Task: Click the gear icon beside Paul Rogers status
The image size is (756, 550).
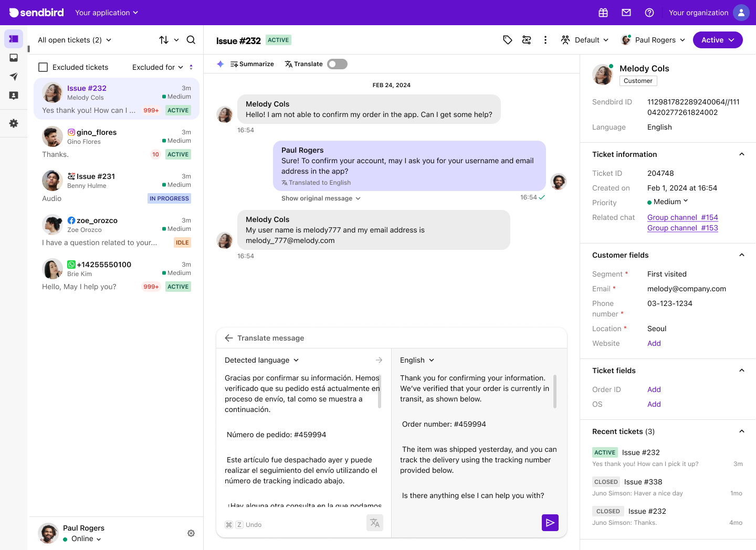Action: point(191,533)
